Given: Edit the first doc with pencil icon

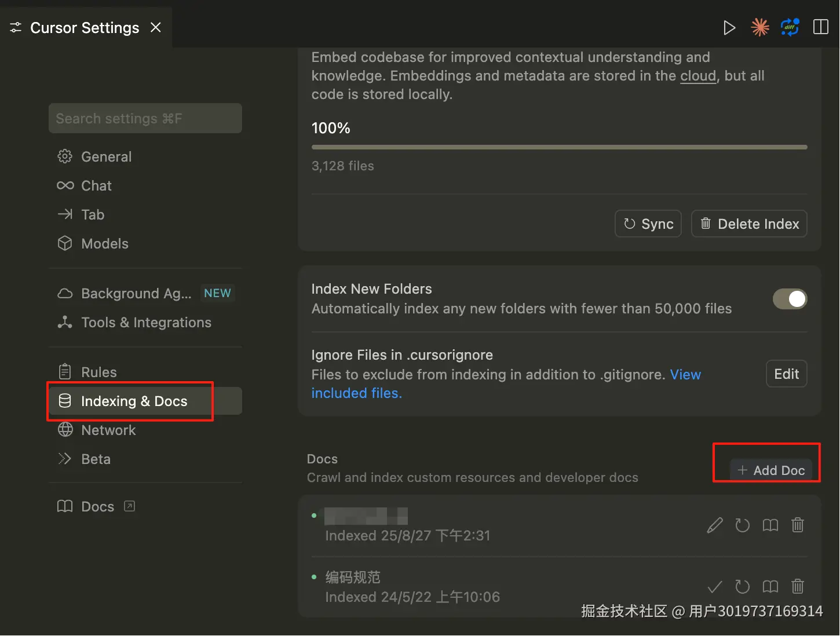Looking at the screenshot, I should pos(715,525).
